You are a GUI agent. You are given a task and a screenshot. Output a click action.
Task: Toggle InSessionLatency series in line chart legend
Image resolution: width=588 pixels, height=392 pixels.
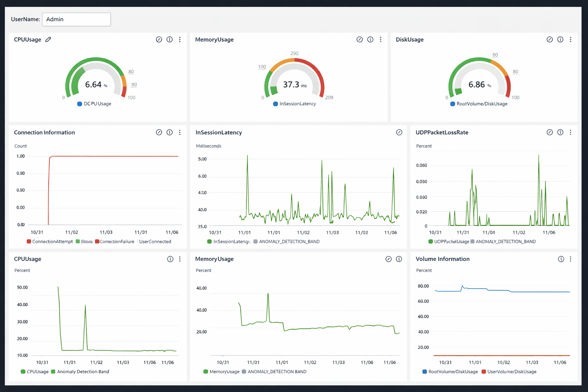click(229, 242)
